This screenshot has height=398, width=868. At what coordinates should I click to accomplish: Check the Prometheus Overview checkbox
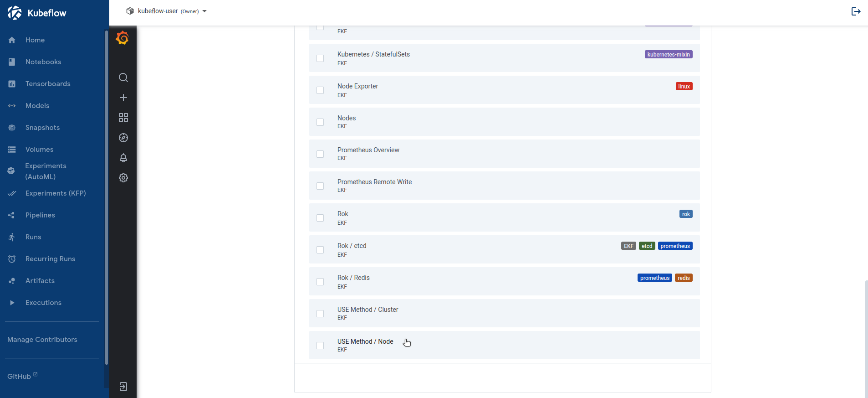pos(320,154)
